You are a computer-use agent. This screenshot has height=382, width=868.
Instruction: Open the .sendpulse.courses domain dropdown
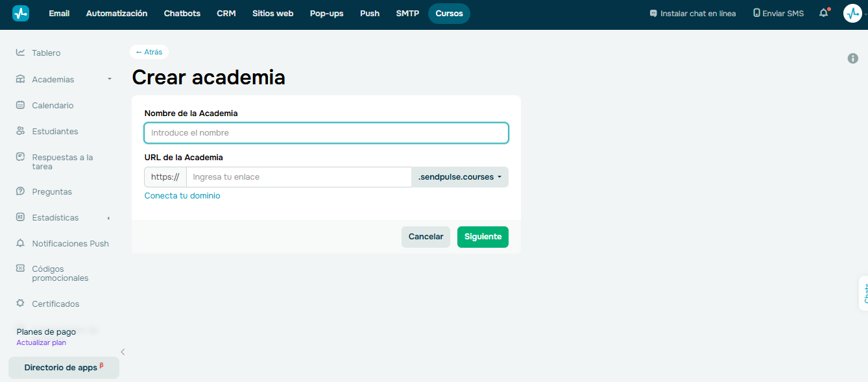[459, 176]
